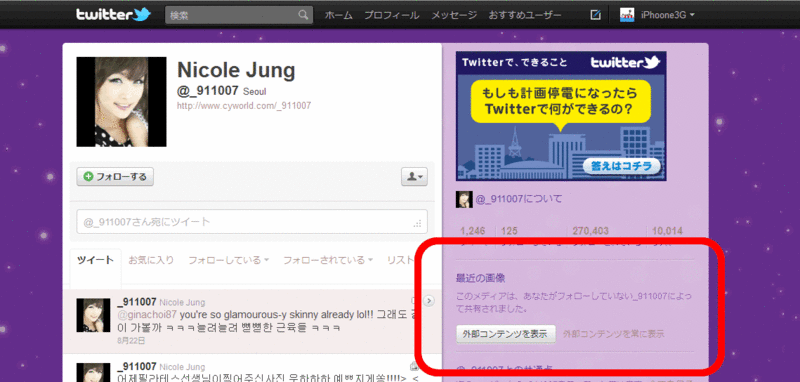Go to ホーム in the top navigation
The height and width of the screenshot is (382, 800).
(339, 15)
